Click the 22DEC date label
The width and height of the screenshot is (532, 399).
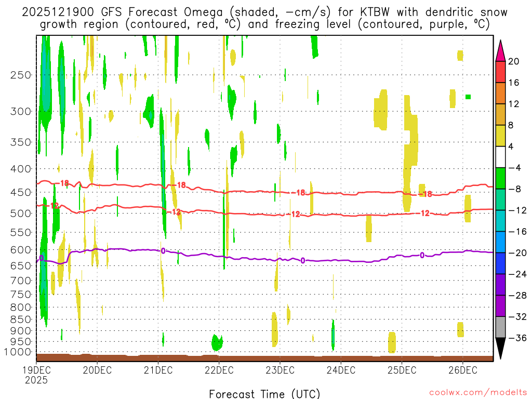219,370
